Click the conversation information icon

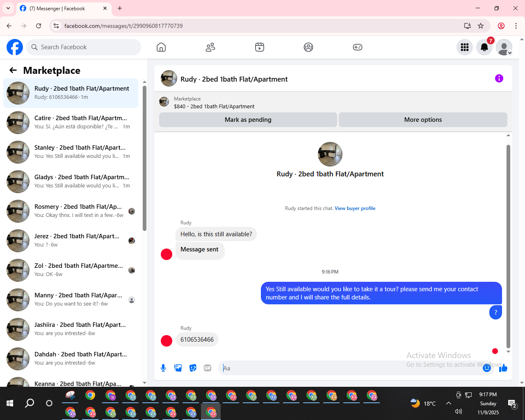pos(499,78)
